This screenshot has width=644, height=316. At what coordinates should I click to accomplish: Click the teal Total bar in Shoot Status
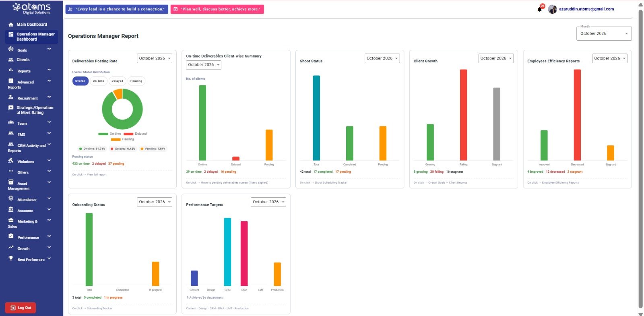point(316,118)
